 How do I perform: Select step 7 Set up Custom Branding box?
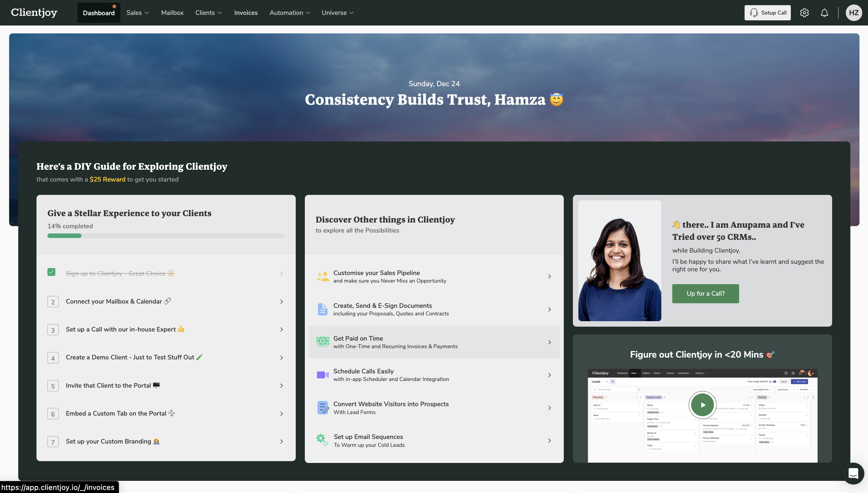53,441
